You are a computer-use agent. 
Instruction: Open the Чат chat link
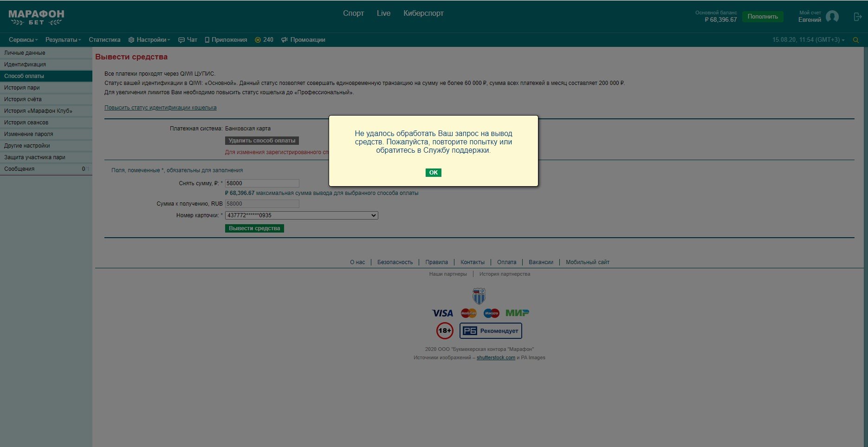click(188, 40)
